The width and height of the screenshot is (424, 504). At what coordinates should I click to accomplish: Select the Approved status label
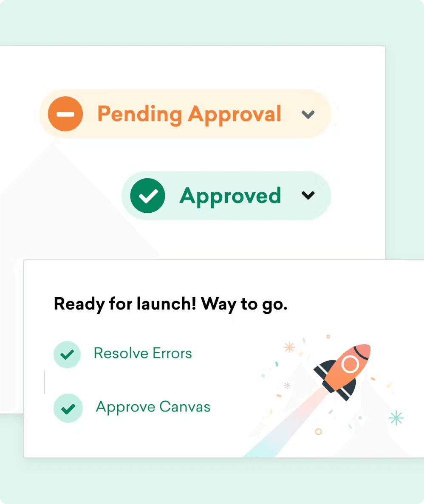tap(230, 196)
